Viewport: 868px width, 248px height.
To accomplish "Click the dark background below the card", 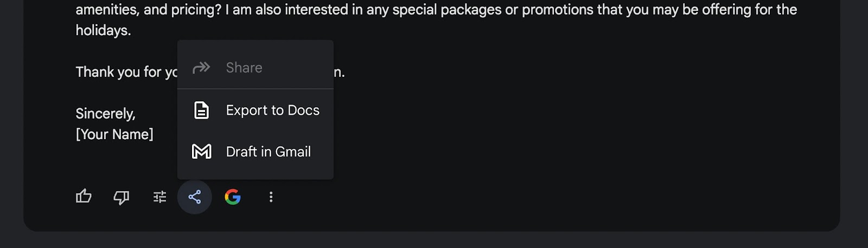I will (x=434, y=240).
